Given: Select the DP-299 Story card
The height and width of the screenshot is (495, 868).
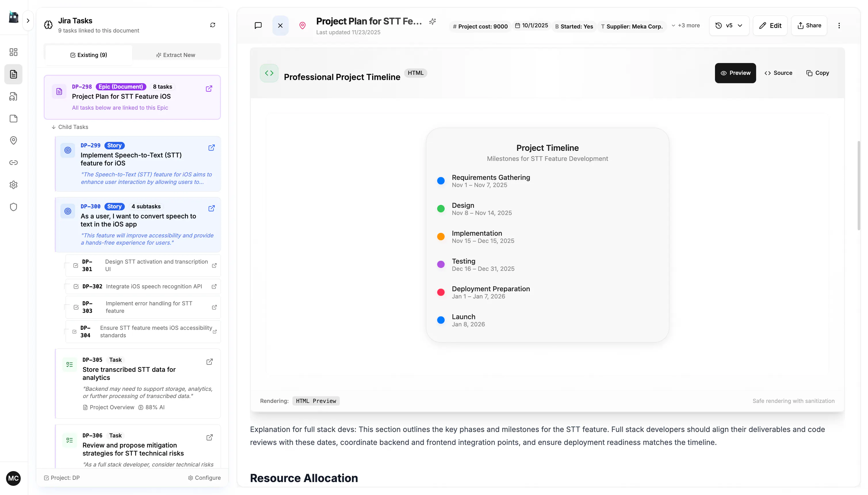Looking at the screenshot, I should [x=137, y=164].
